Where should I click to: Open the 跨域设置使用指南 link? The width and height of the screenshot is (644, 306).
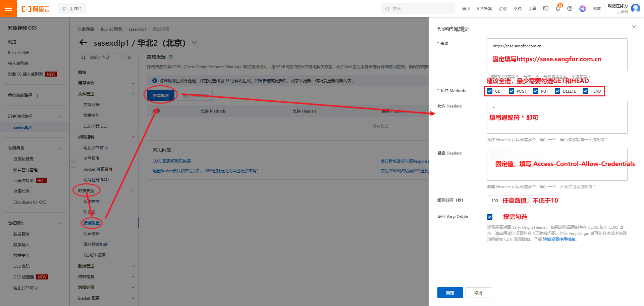pyautogui.click(x=559, y=239)
